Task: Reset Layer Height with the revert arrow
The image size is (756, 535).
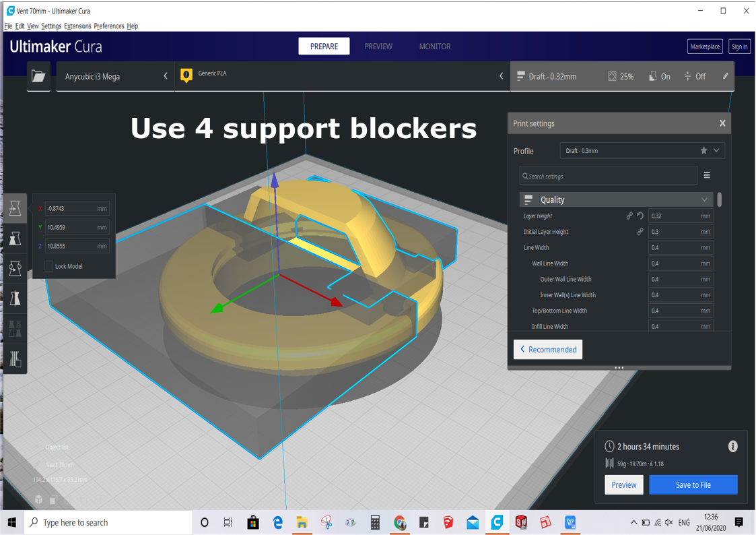Action: coord(640,216)
